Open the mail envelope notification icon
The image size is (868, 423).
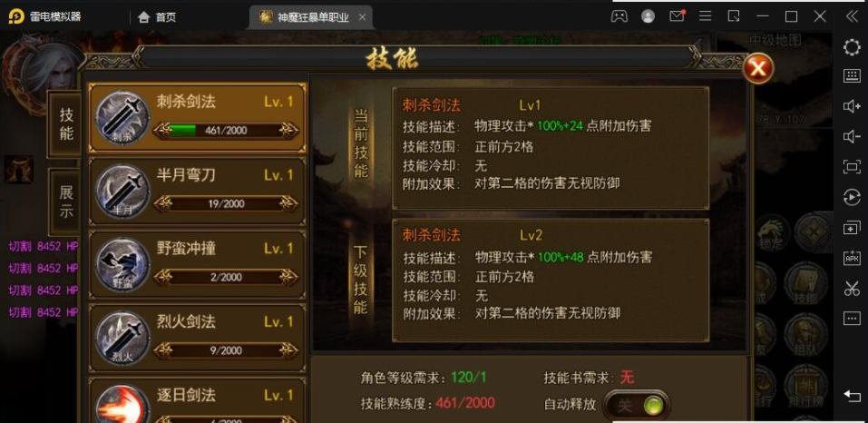(x=677, y=16)
